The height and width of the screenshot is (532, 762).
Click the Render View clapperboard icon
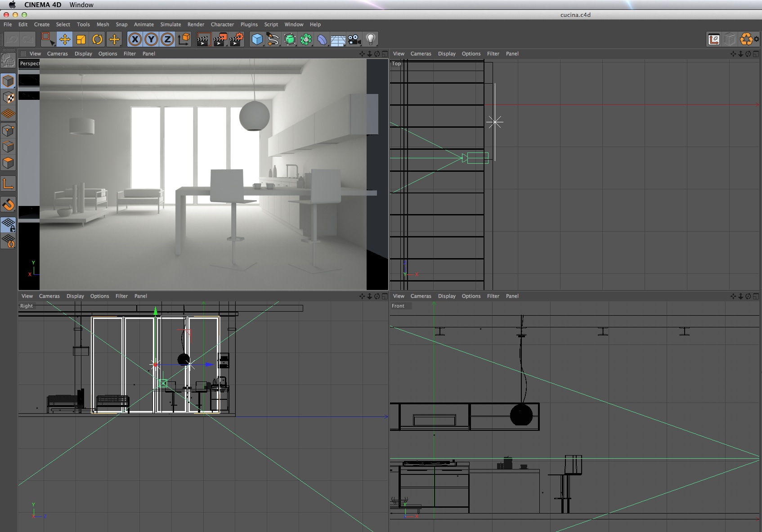click(x=203, y=40)
